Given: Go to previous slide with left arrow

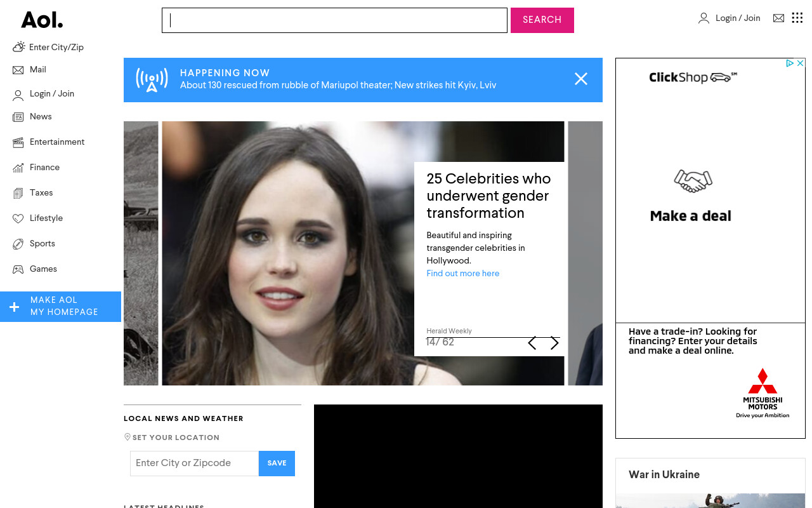Looking at the screenshot, I should click(x=532, y=343).
